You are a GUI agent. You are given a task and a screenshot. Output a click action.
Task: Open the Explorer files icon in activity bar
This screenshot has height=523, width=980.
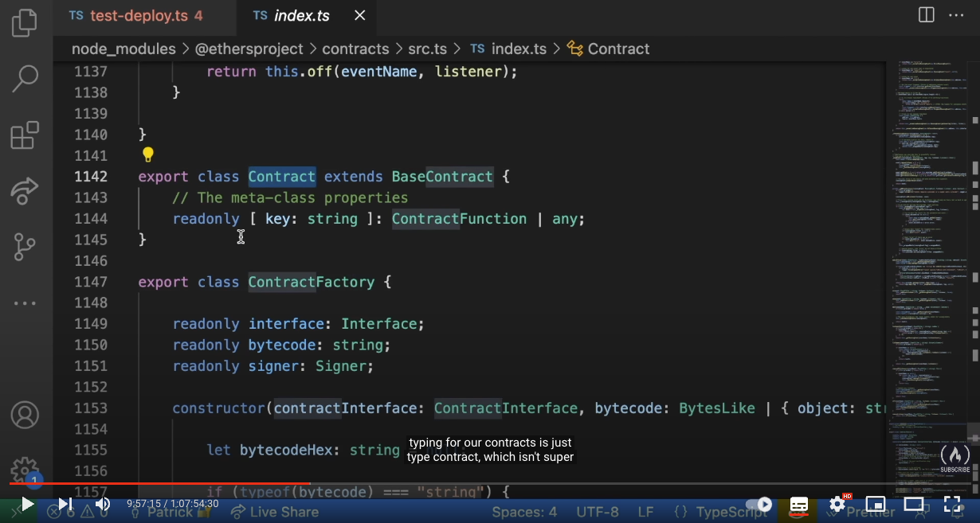click(25, 21)
